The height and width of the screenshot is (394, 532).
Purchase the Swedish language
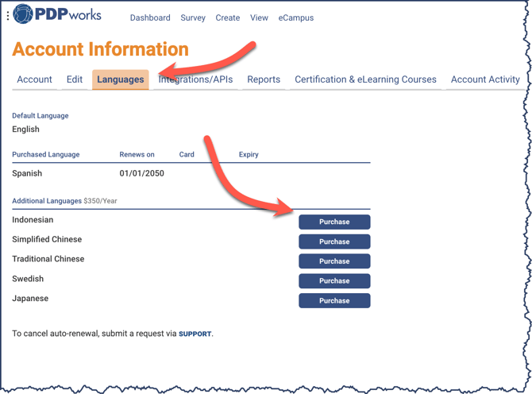[334, 281]
